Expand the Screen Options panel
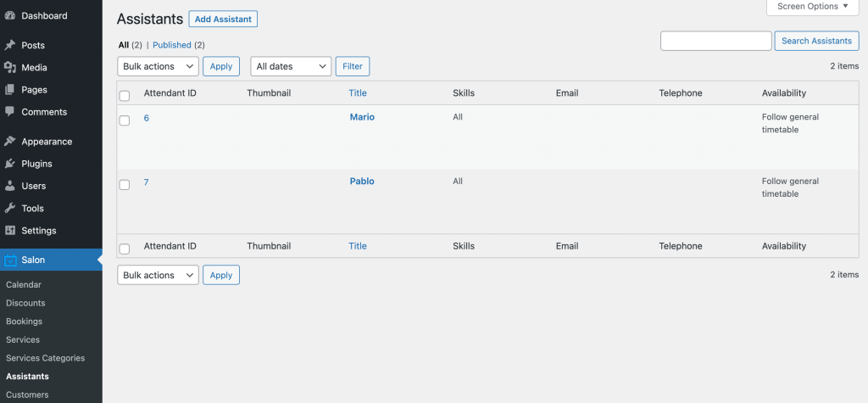This screenshot has width=868, height=403. 812,7
